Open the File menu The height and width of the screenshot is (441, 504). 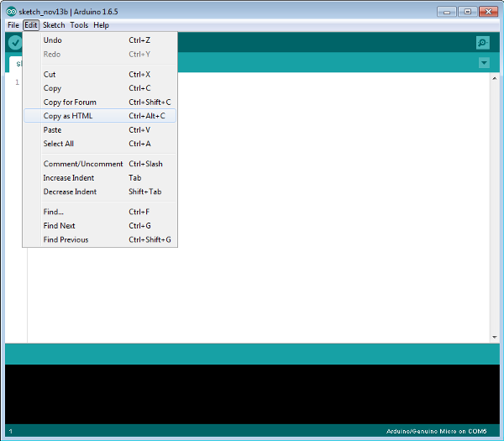(x=13, y=25)
